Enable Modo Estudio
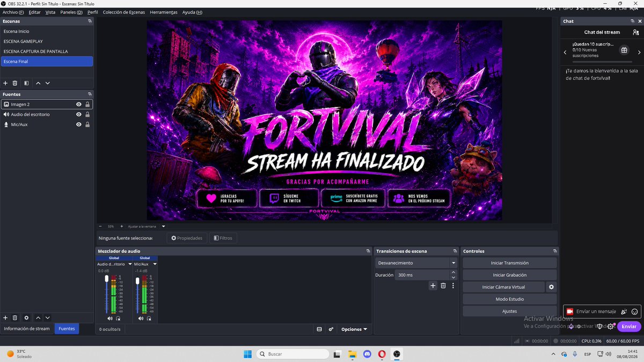Screen dimensions: 644x362 click(x=510, y=299)
